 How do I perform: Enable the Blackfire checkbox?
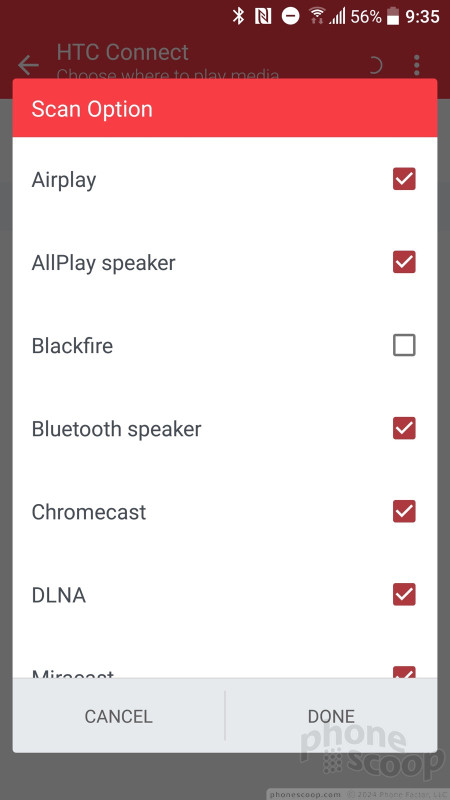pos(404,345)
